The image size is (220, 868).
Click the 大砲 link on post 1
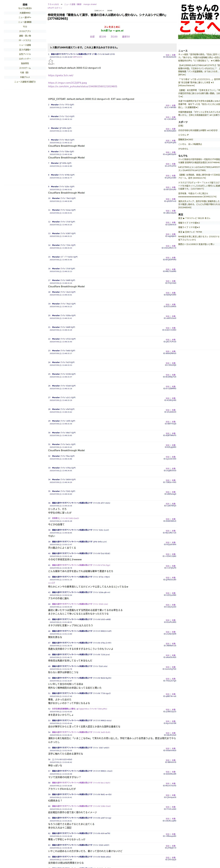(x=174, y=55)
